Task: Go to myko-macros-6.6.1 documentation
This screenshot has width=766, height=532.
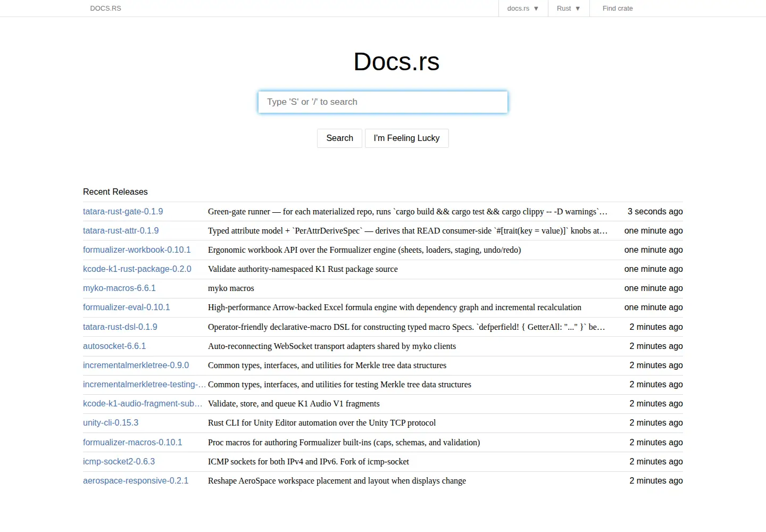Action: (119, 288)
